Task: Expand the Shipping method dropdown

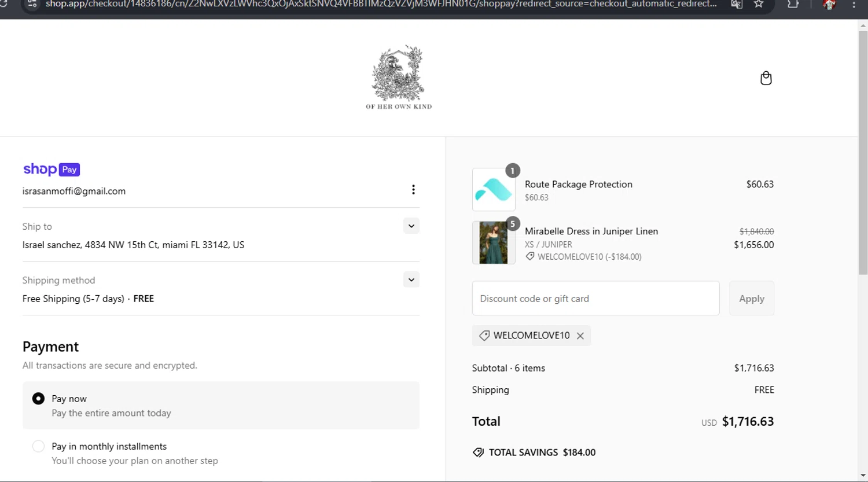Action: [x=411, y=279]
